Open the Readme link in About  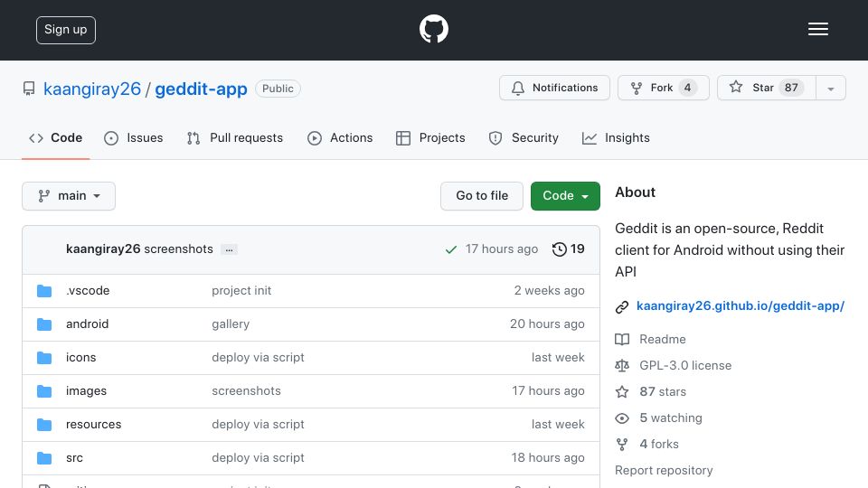coord(663,339)
